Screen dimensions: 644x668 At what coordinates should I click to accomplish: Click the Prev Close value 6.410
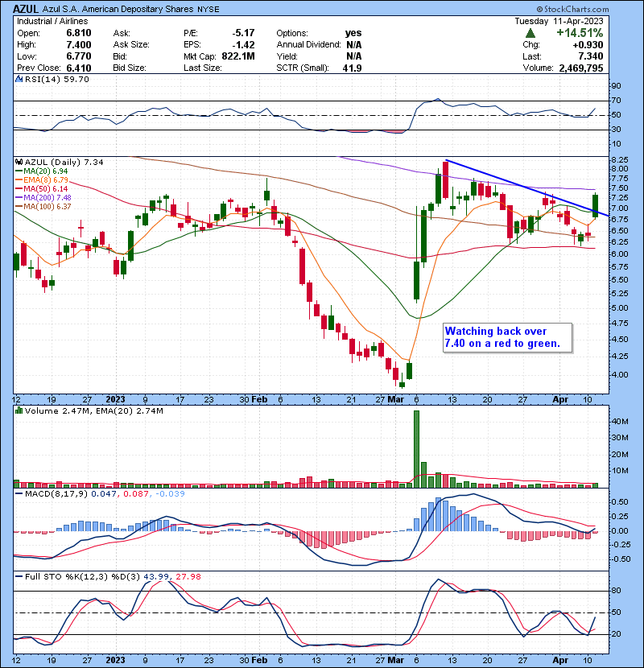[79, 68]
